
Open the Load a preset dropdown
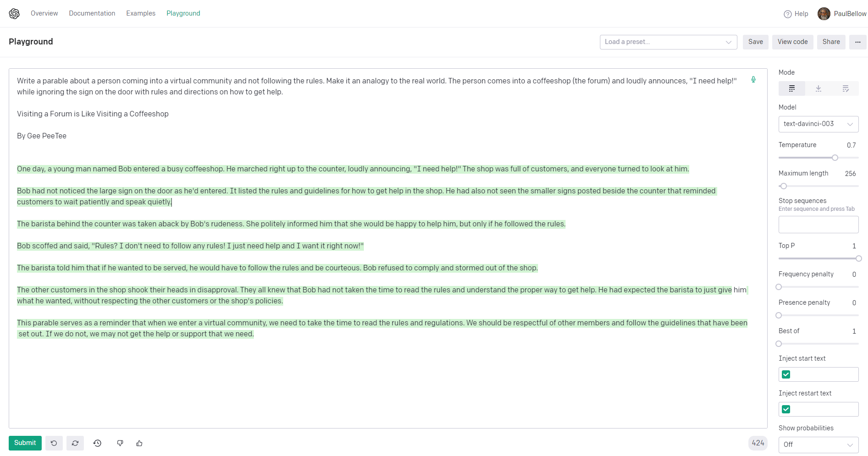click(668, 42)
